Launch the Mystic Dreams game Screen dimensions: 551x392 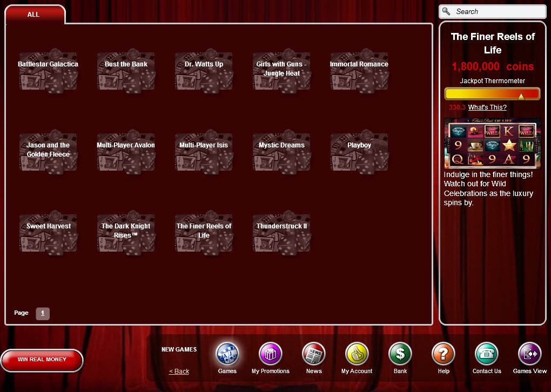(281, 152)
